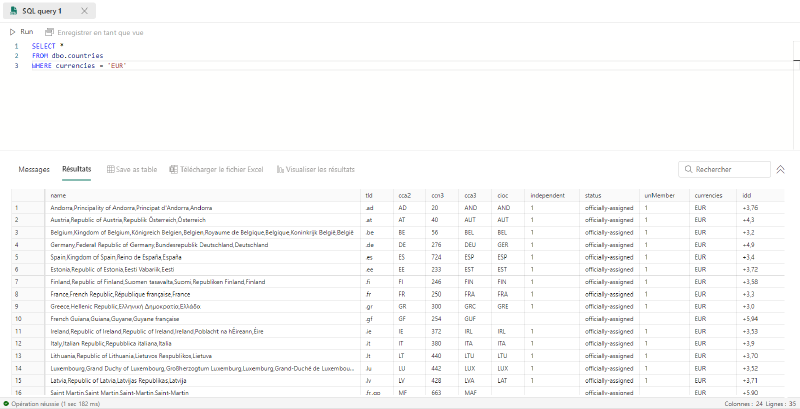Click the independent column header

coord(552,195)
